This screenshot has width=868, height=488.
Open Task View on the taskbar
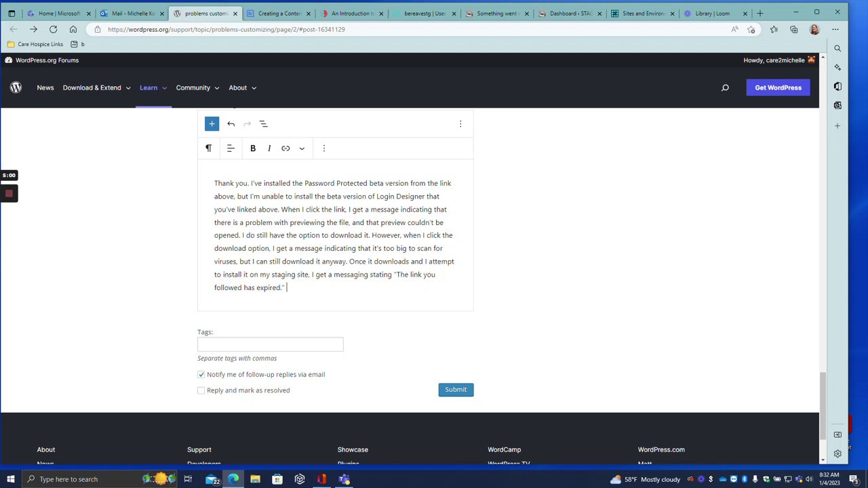pyautogui.click(x=188, y=479)
